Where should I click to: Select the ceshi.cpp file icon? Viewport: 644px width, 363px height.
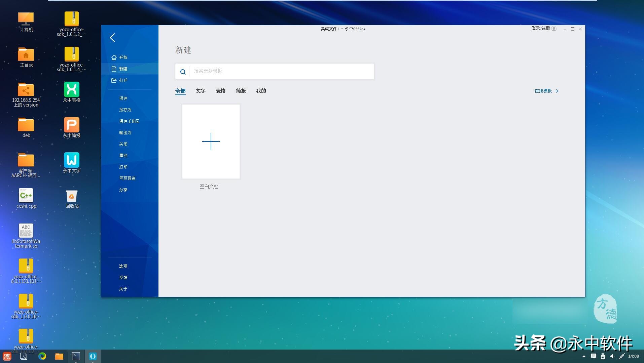(26, 198)
